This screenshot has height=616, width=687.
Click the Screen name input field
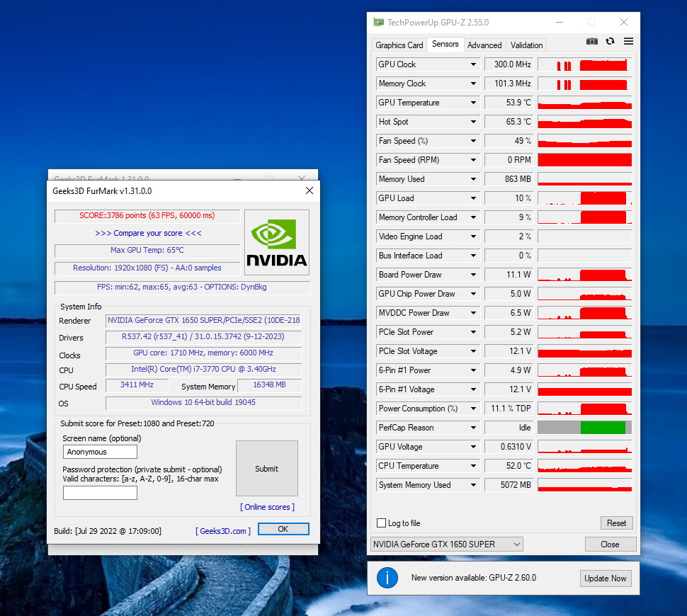click(101, 452)
